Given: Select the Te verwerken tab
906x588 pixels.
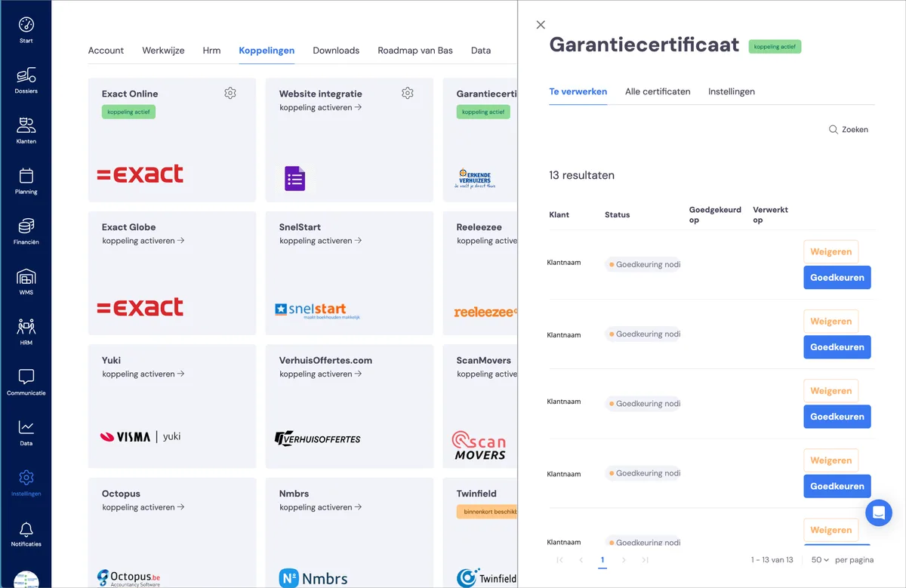Looking at the screenshot, I should tap(578, 91).
